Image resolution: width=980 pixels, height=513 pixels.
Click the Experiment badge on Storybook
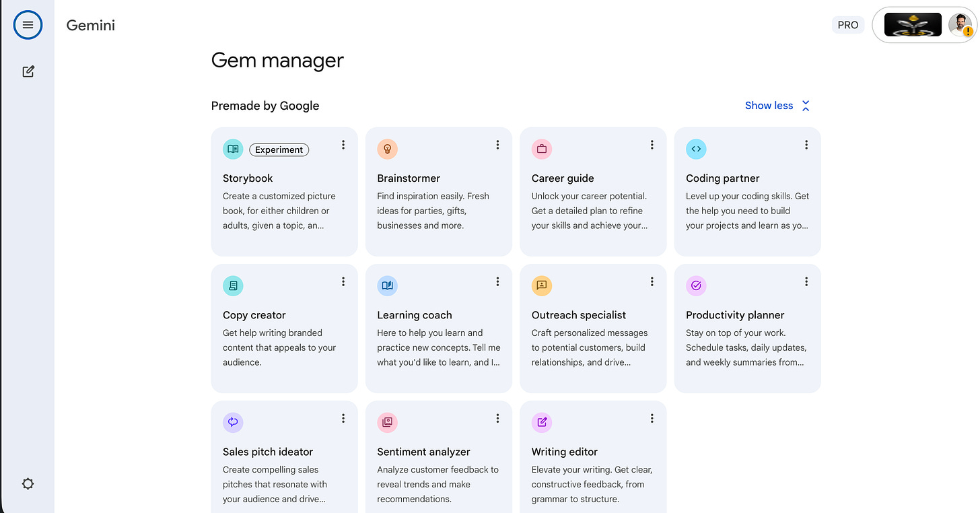pyautogui.click(x=279, y=149)
